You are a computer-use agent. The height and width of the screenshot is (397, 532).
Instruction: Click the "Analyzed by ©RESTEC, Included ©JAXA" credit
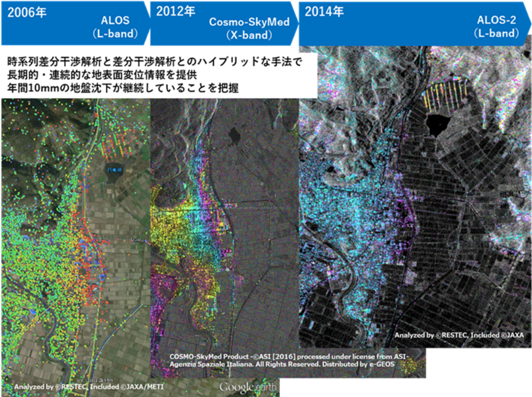pos(459,335)
